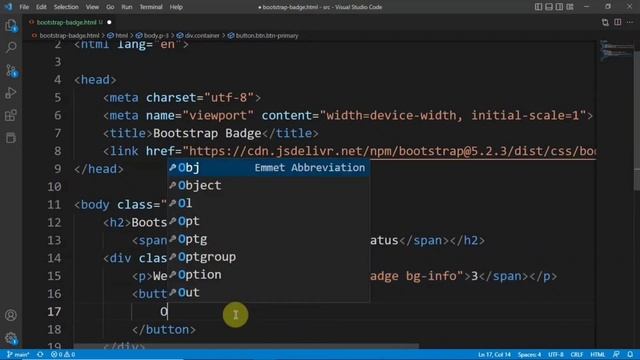Viewport: 640px width, 360px height.
Task: Toggle the primary sidebar layout icon
Action: [538, 7]
